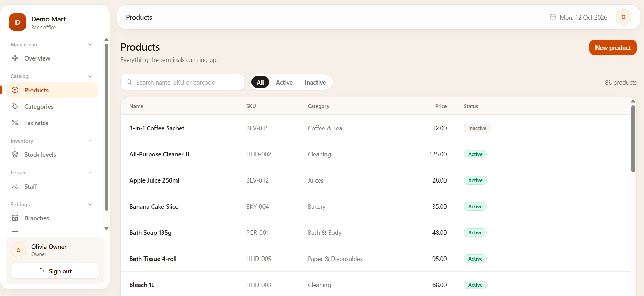Click the product table vertical scrollbar

click(633, 139)
